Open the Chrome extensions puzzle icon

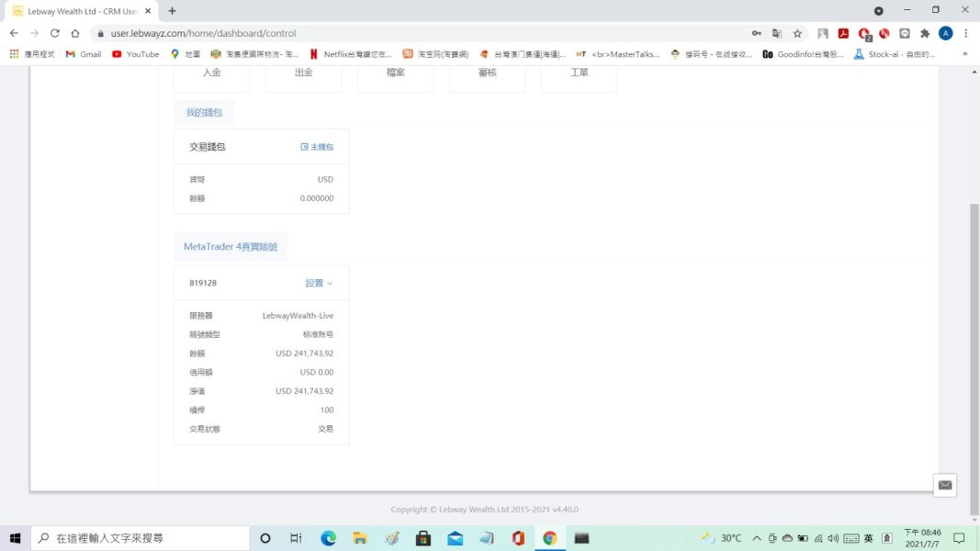[925, 33]
